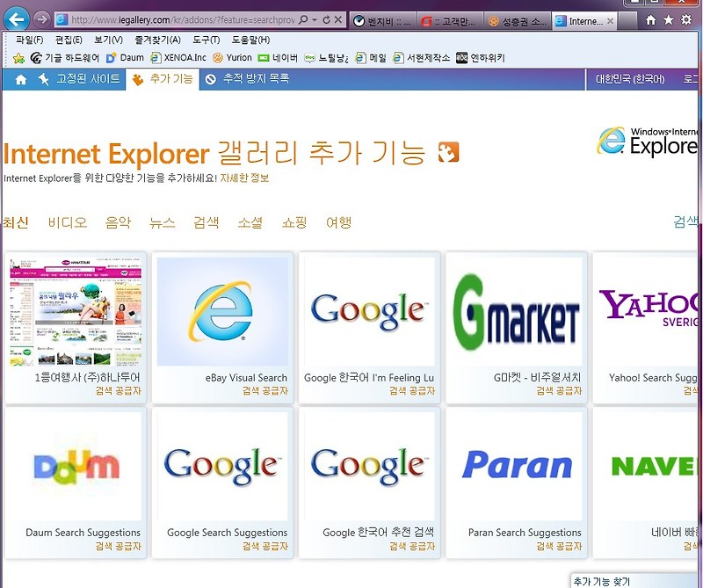
Task: Select the 소셜 category
Action: click(x=250, y=222)
